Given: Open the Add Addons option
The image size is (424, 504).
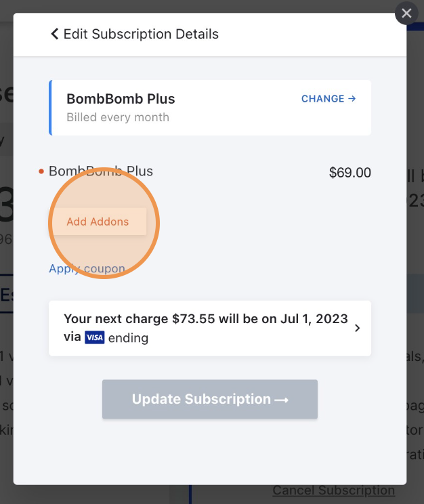Looking at the screenshot, I should tap(98, 222).
